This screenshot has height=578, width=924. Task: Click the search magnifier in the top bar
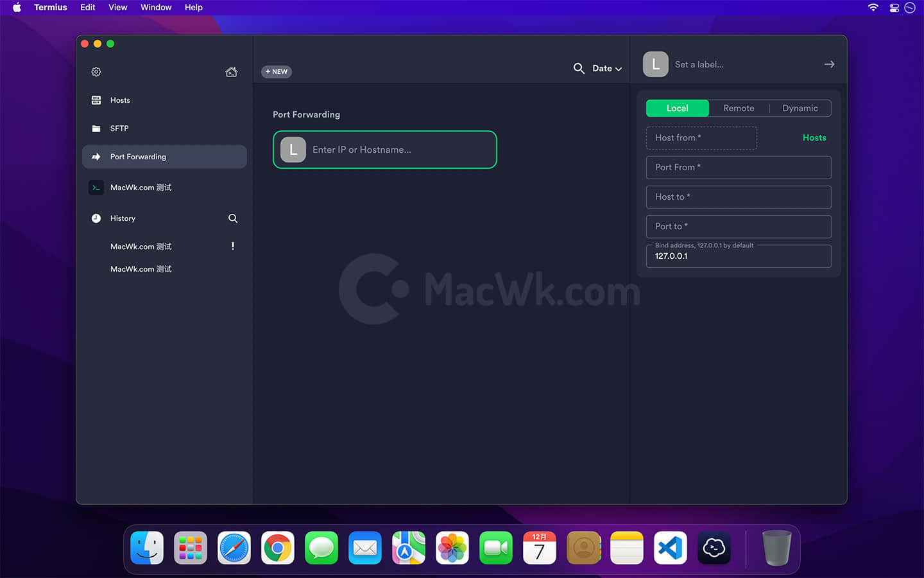(579, 68)
